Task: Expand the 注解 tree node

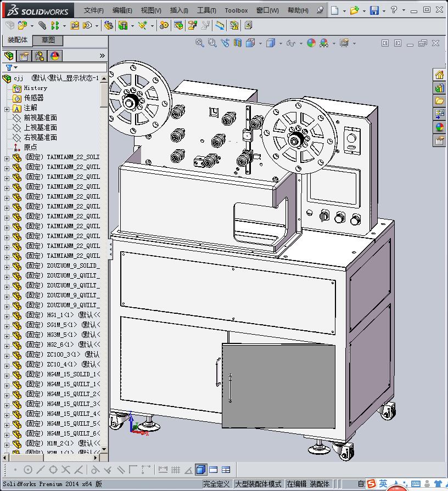Action: click(7, 109)
